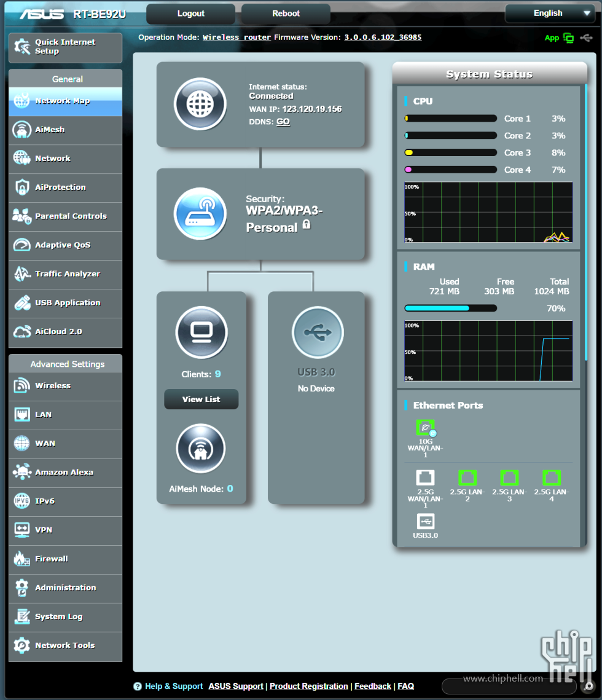Go to Adaptive QoS settings
This screenshot has width=602, height=700.
tap(65, 246)
